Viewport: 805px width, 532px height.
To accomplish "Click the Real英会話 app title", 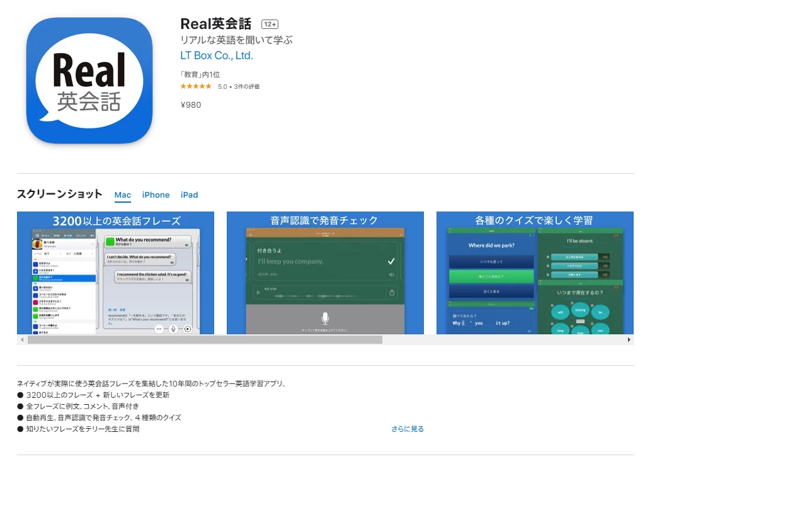I will pos(216,24).
